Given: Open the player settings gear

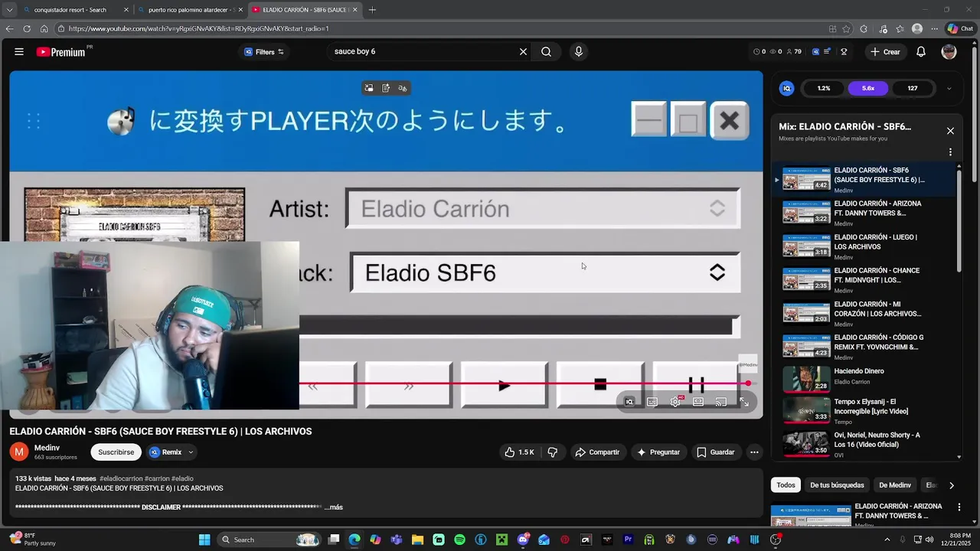Looking at the screenshot, I should coord(675,402).
